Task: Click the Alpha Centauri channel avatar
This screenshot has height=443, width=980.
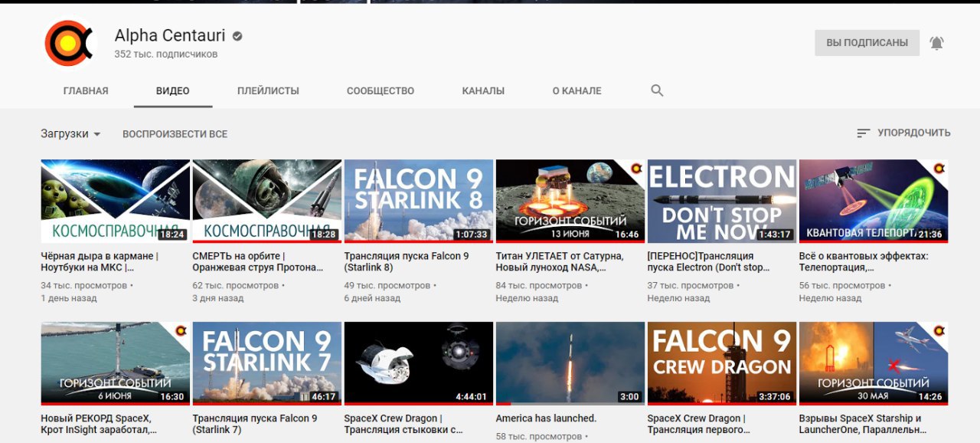Action: click(69, 43)
